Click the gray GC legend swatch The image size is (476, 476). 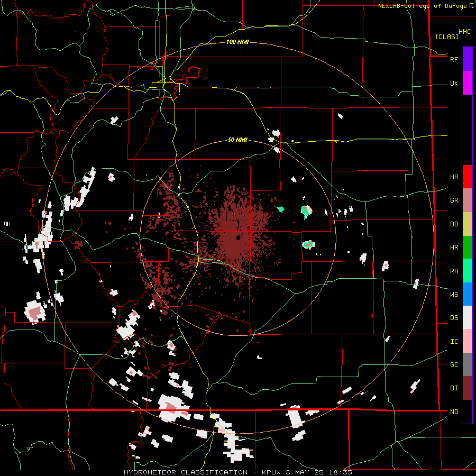tap(467, 364)
